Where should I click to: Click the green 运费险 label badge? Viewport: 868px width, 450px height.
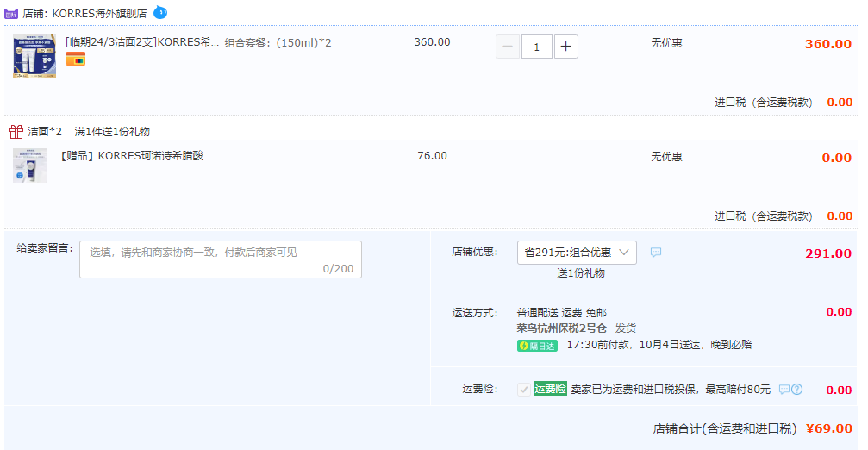click(550, 389)
